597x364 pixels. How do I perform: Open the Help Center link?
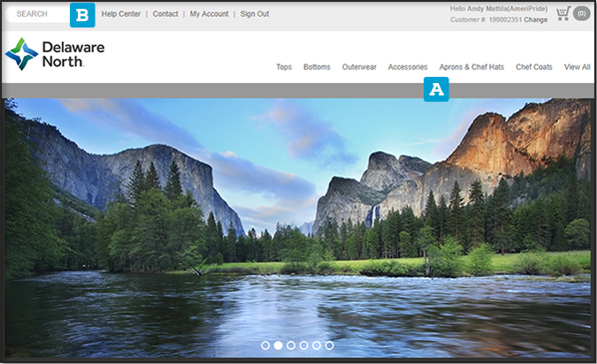(x=121, y=15)
